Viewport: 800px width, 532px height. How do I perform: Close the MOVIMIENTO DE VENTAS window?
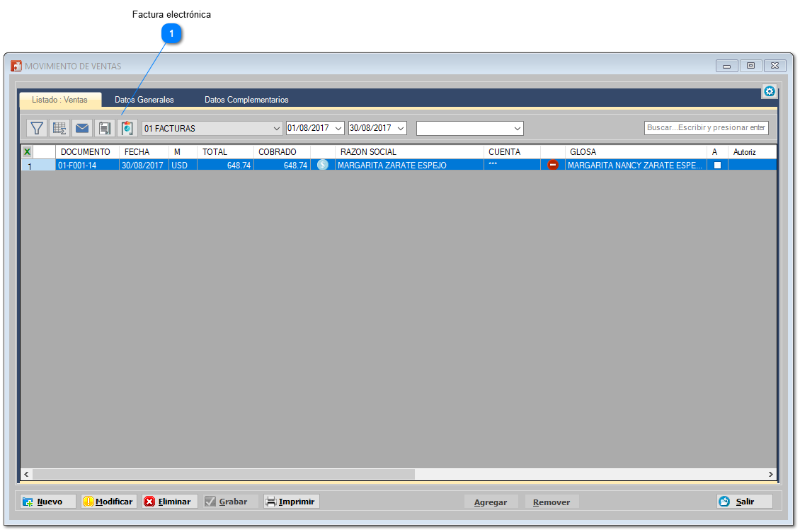coord(775,66)
